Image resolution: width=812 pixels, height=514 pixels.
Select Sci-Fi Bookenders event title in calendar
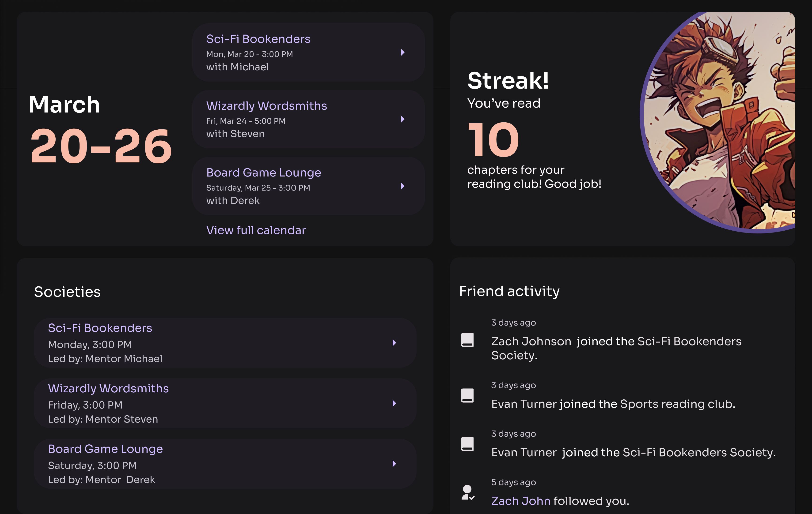point(258,39)
